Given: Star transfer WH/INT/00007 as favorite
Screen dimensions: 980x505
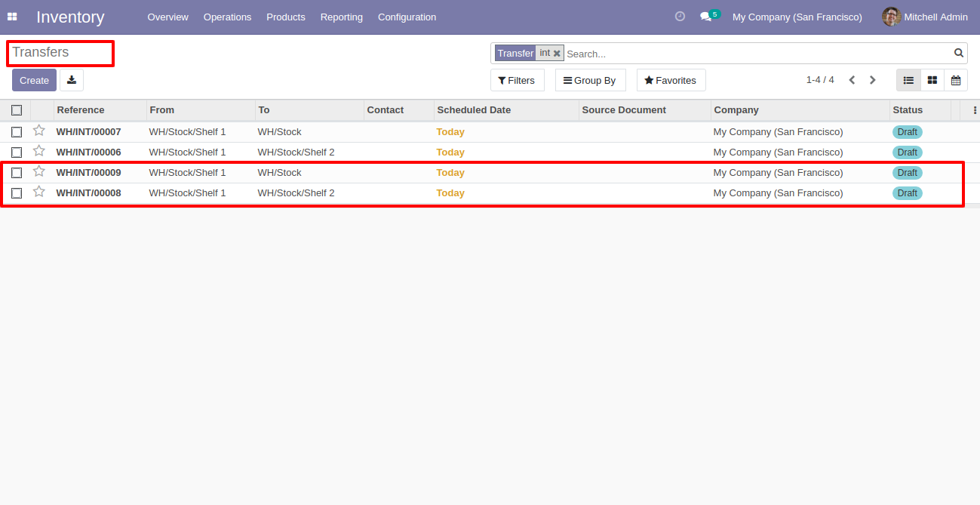Looking at the screenshot, I should coord(39,131).
